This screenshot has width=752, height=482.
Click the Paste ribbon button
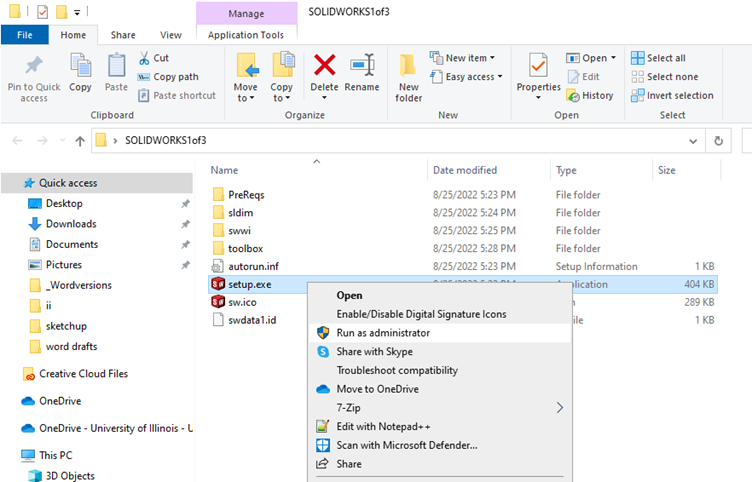116,72
